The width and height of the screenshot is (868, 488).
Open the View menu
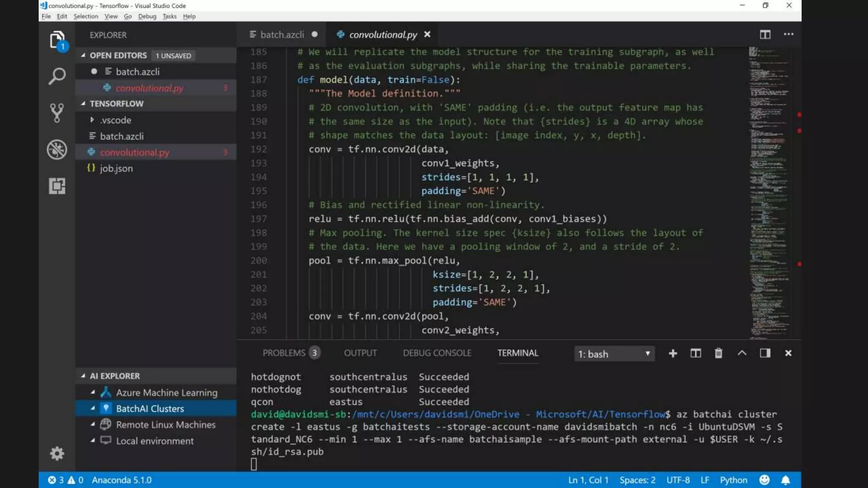tap(111, 16)
